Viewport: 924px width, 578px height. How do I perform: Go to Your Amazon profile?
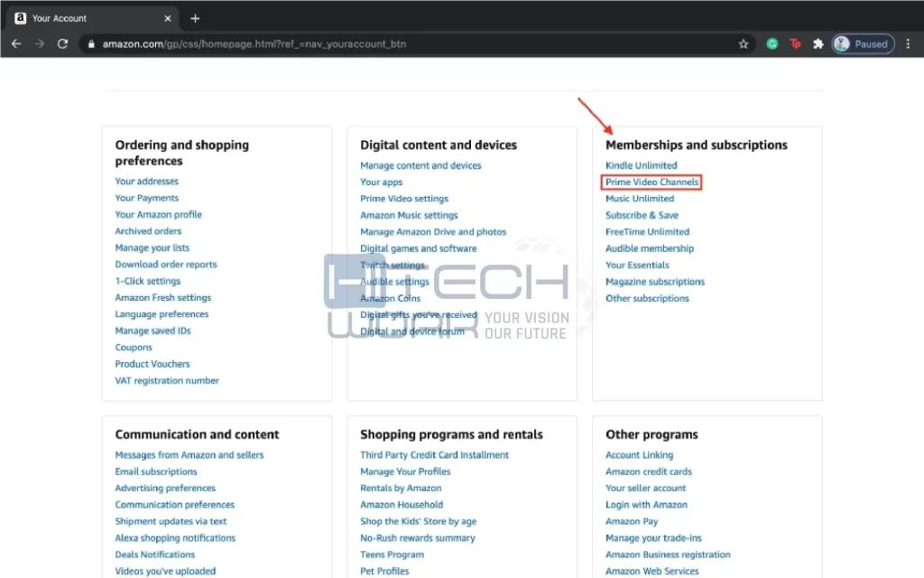click(x=159, y=214)
